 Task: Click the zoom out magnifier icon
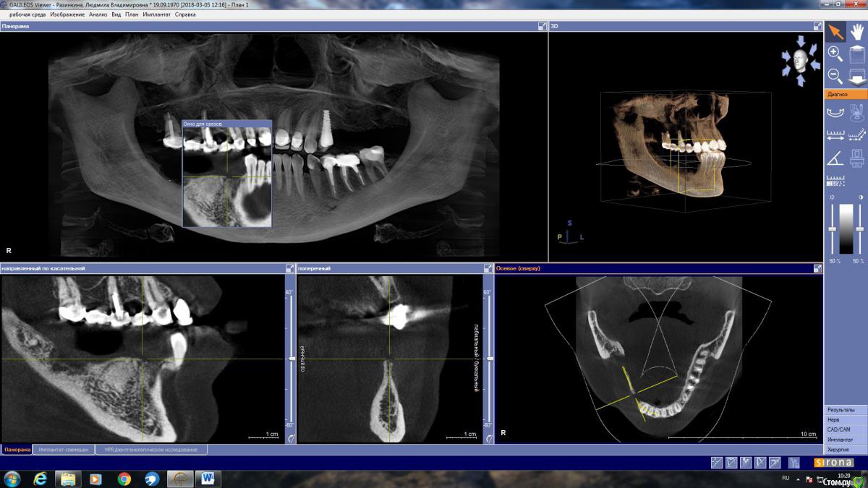click(x=835, y=76)
